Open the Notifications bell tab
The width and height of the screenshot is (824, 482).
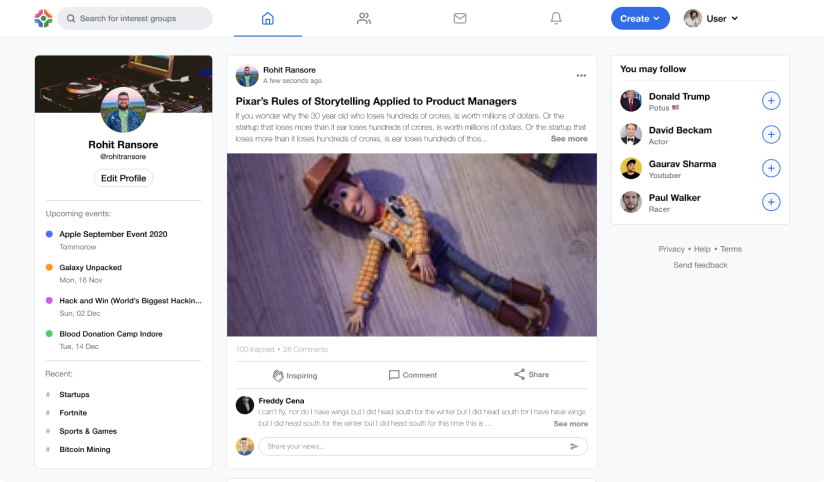pos(556,18)
